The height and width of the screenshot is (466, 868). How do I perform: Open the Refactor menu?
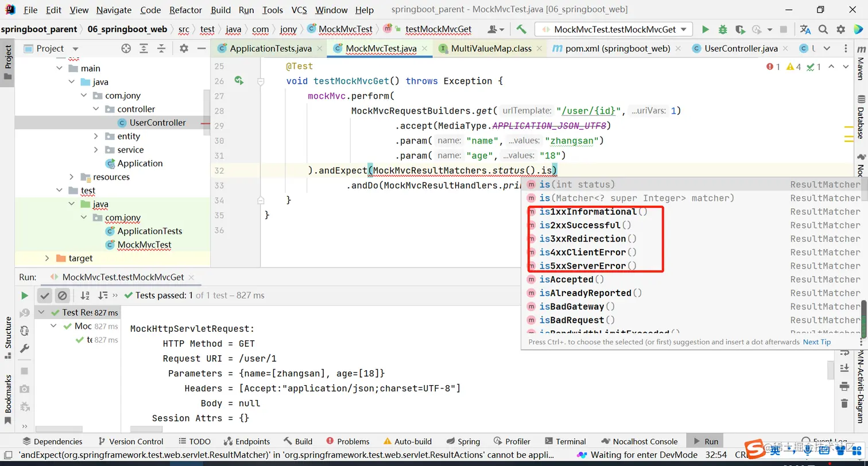click(185, 10)
